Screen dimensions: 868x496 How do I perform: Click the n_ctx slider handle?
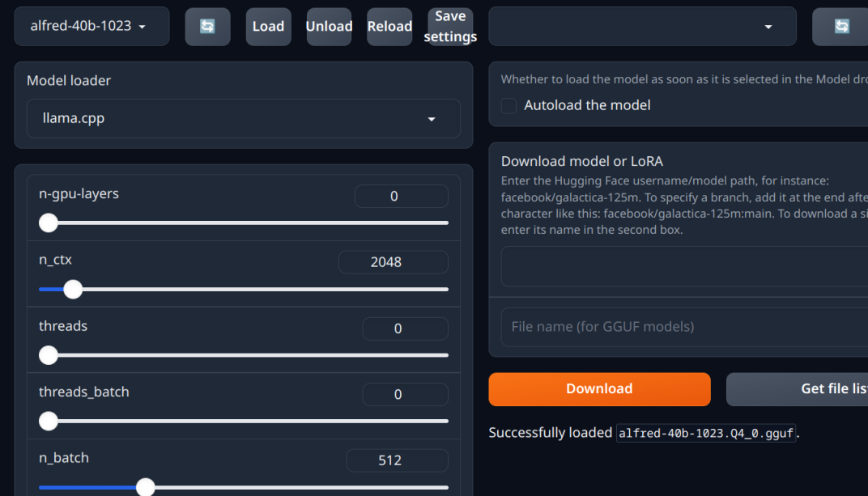[73, 290]
